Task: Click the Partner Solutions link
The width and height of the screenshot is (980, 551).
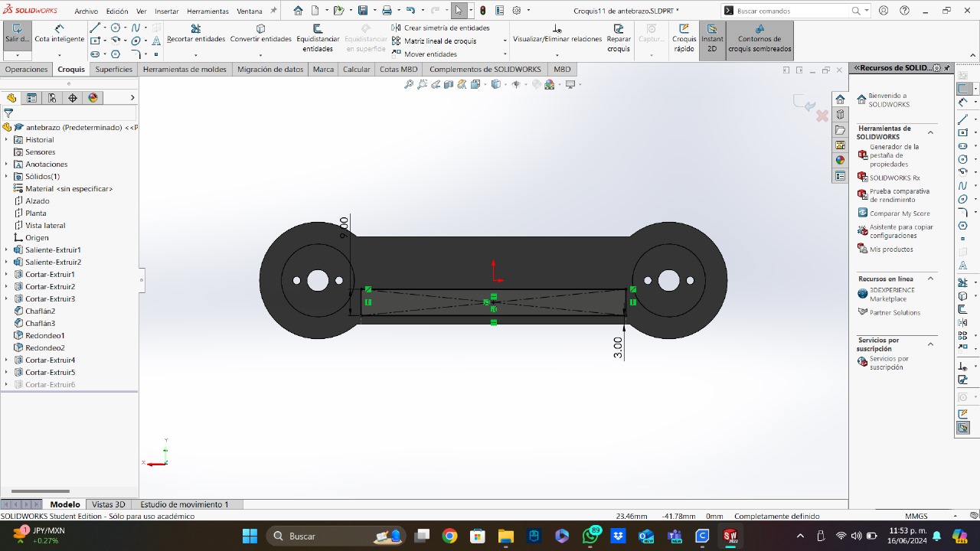Action: click(889, 312)
